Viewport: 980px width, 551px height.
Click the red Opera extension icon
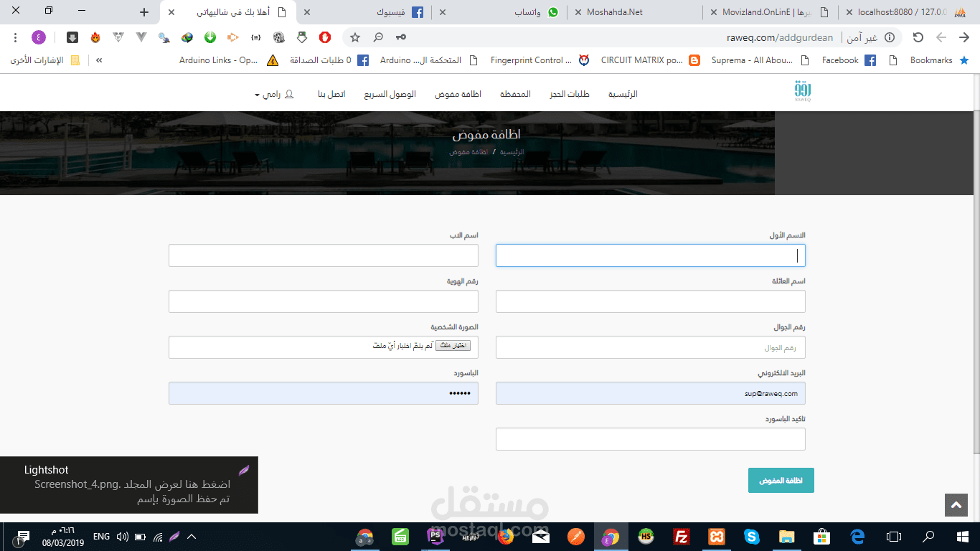(x=325, y=37)
